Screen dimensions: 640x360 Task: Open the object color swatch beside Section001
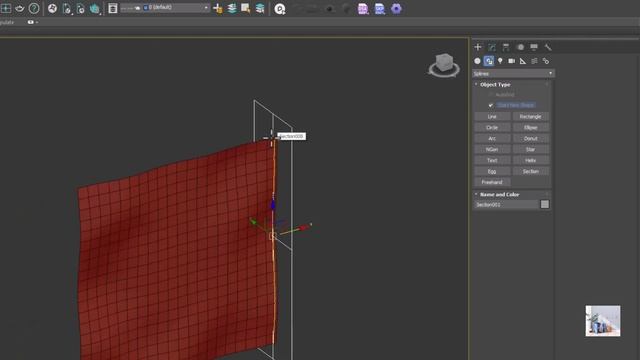545,204
